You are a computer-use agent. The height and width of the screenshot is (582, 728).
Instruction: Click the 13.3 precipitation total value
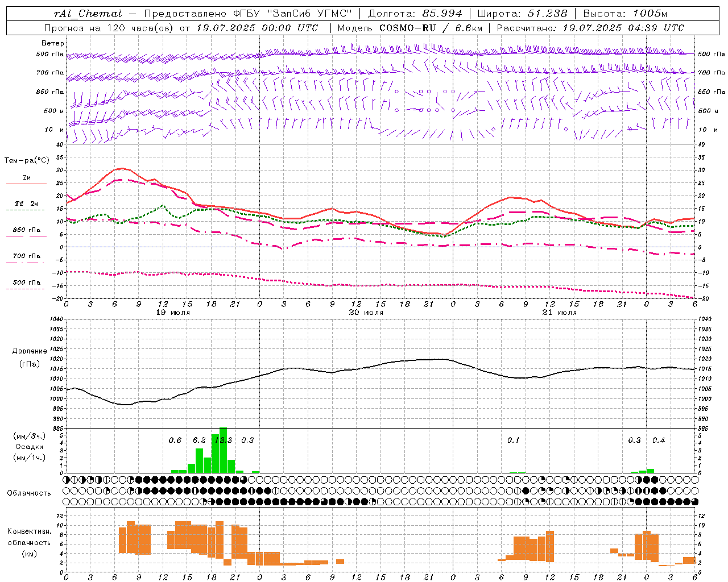tap(223, 440)
